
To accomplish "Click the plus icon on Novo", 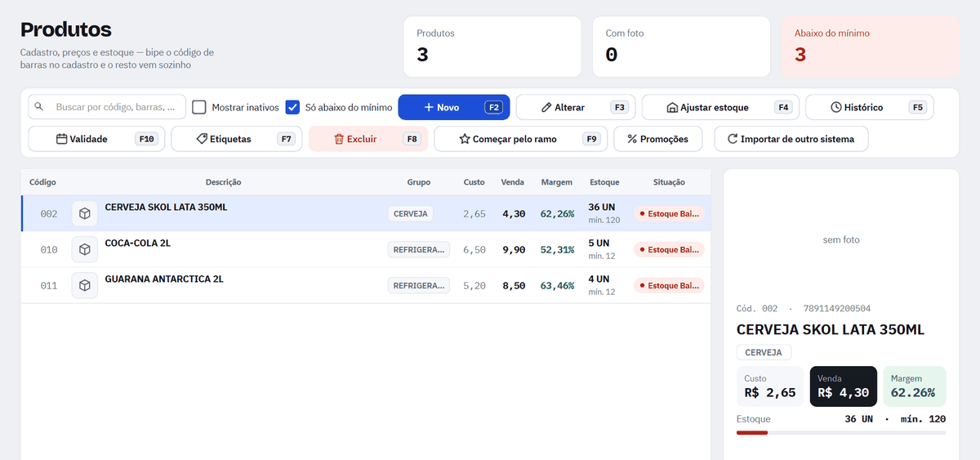I will click(429, 107).
